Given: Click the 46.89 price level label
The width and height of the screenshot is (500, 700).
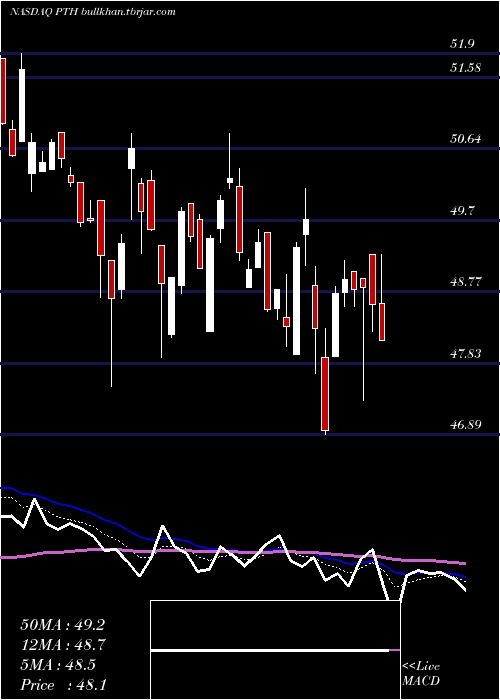Looking at the screenshot, I should 466,424.
